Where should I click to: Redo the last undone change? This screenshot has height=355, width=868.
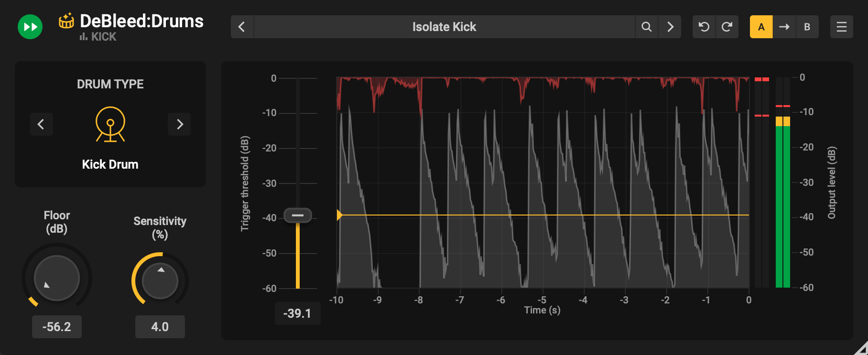pyautogui.click(x=727, y=27)
